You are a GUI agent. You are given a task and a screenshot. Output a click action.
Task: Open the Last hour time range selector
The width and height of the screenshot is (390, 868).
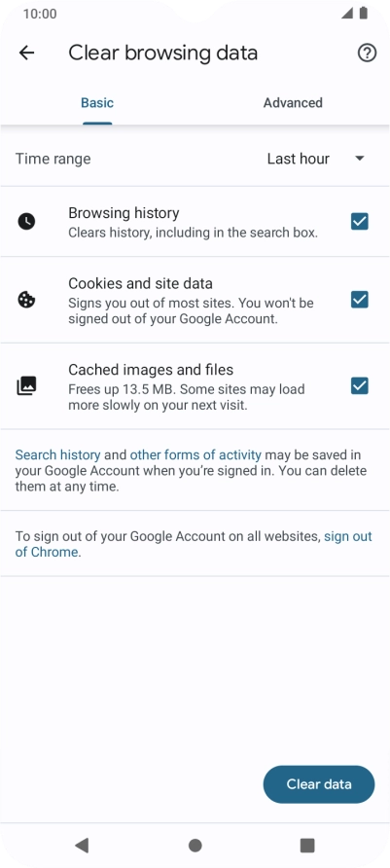click(316, 159)
